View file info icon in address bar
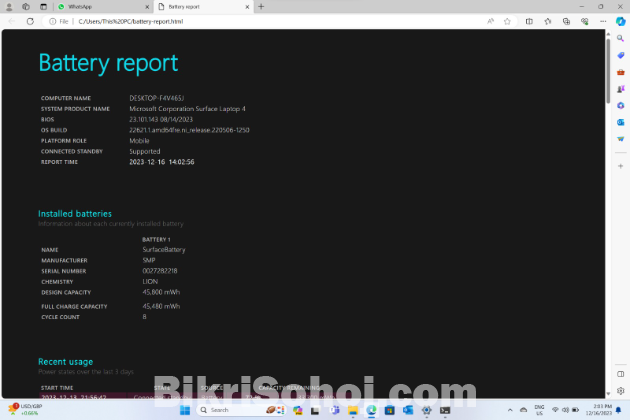This screenshot has height=420, width=630. pos(52,21)
